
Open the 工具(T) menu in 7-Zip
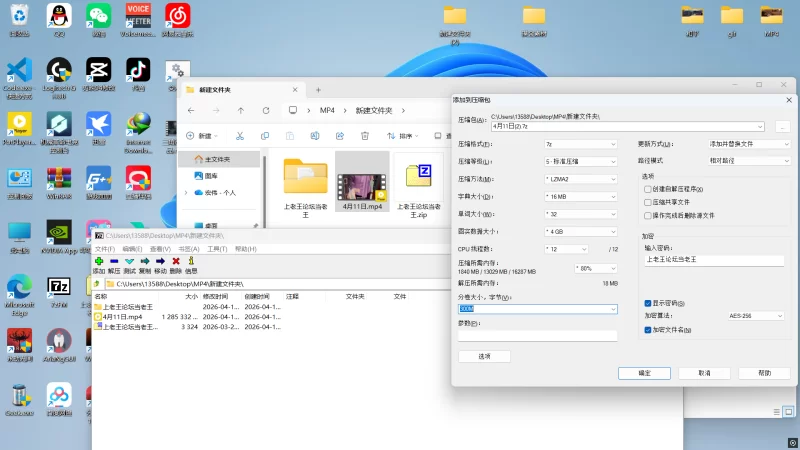[x=217, y=249]
